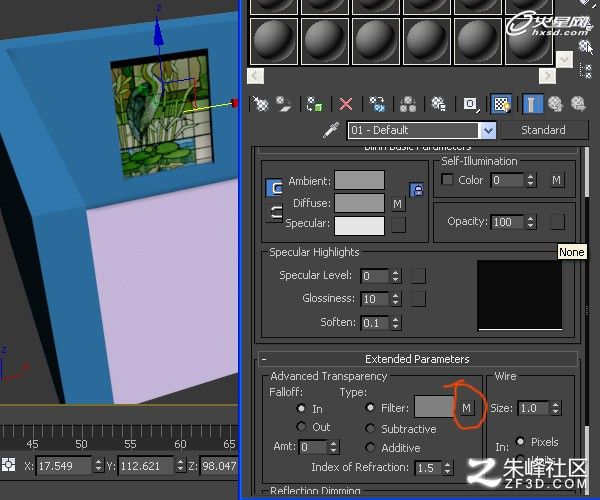The width and height of the screenshot is (600, 500).
Task: Click the Opacity value spinner
Action: tap(530, 222)
